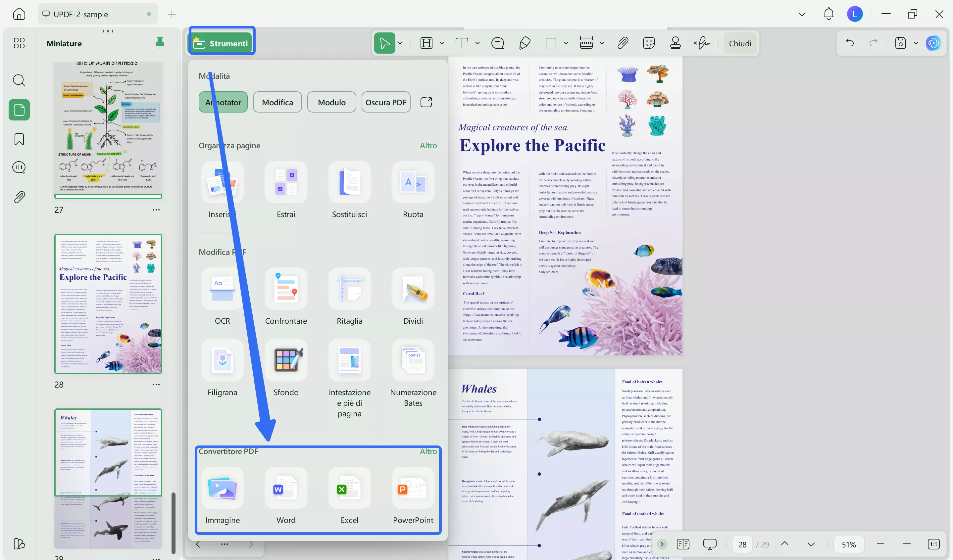This screenshot has height=560, width=953.
Task: Select the Filigrana watermark tool
Action: pos(223,360)
